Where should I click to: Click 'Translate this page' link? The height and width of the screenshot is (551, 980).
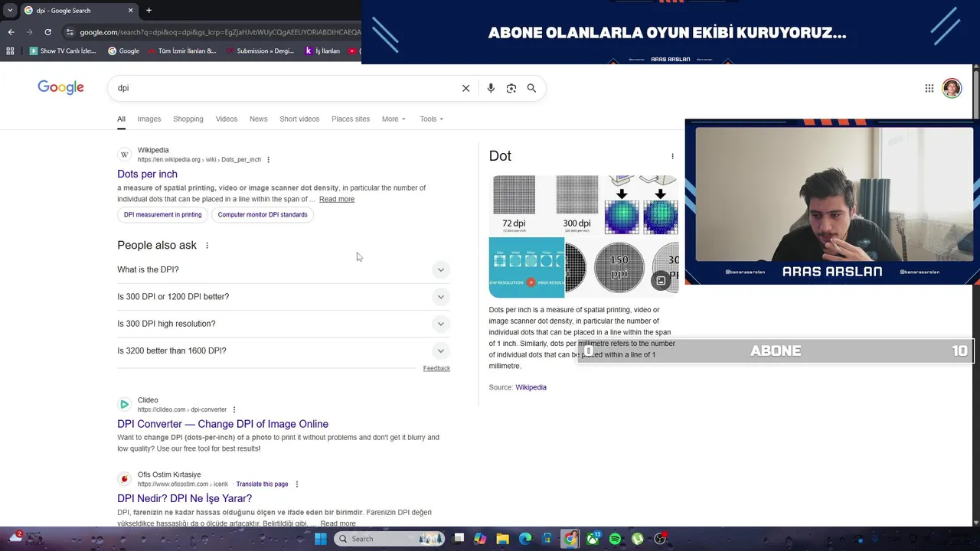262,484
